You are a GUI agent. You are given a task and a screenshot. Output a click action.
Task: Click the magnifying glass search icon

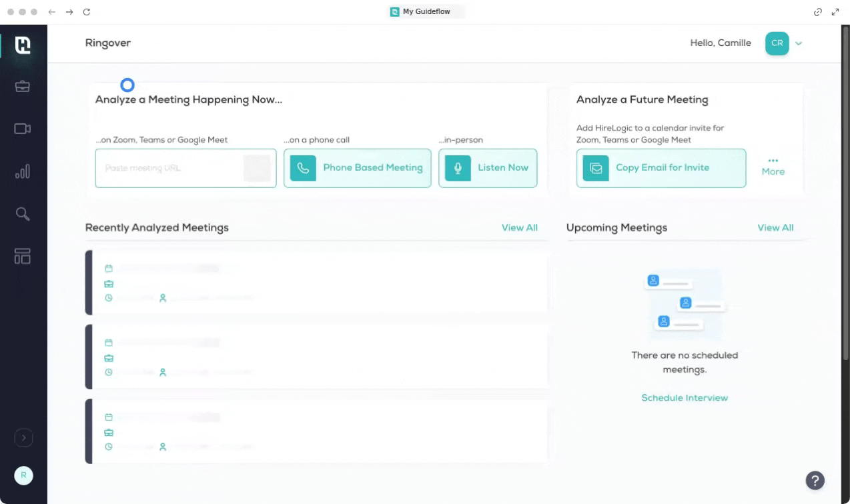point(23,214)
